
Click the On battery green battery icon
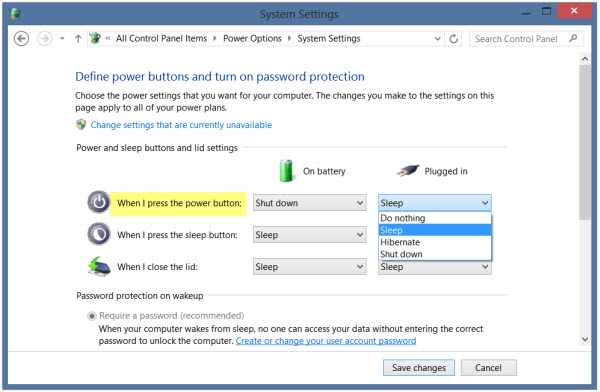pos(286,171)
